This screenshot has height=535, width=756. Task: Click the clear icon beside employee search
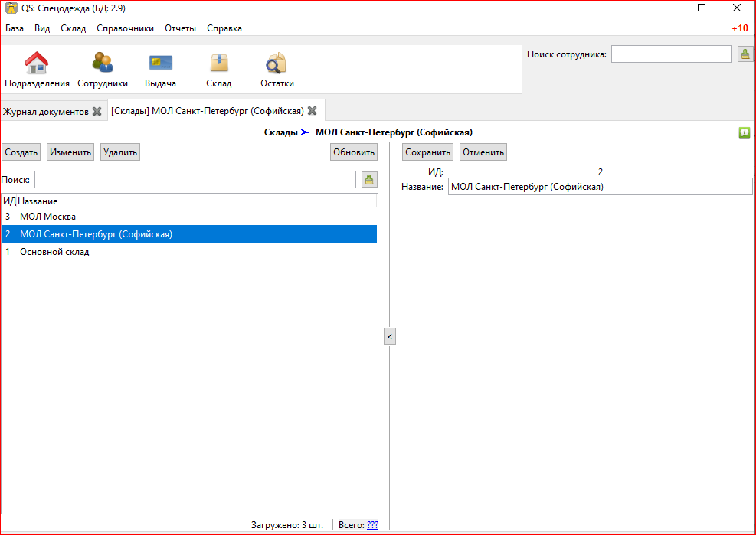[745, 54]
